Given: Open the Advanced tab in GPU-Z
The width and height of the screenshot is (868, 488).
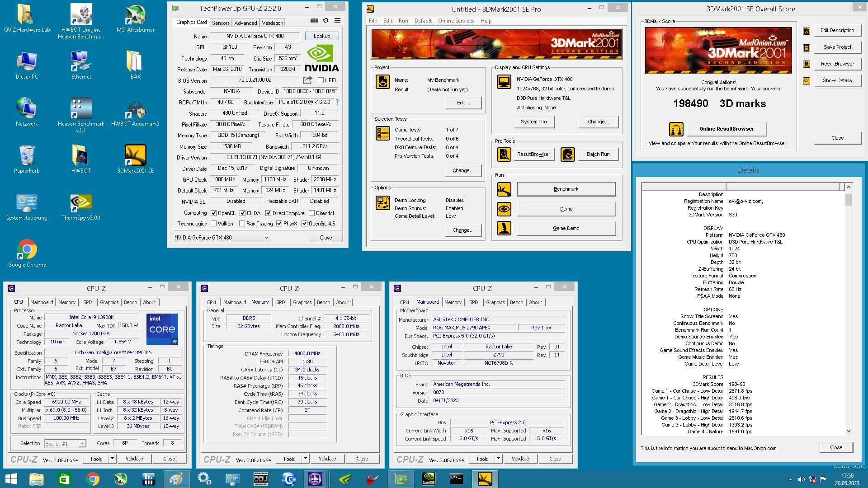Looking at the screenshot, I should 245,23.
